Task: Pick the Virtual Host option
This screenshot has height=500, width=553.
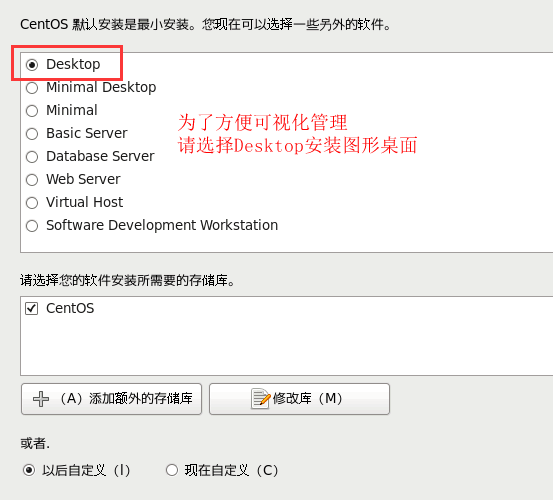Action: (32, 203)
